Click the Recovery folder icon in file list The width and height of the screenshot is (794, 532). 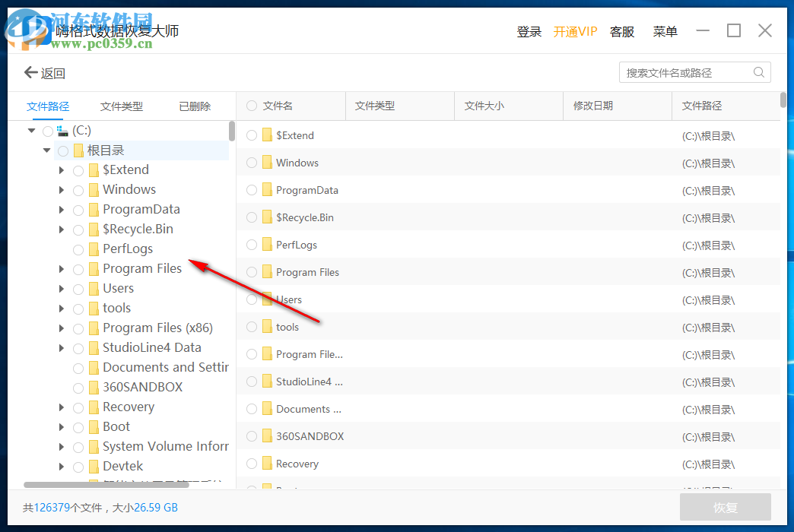point(268,463)
